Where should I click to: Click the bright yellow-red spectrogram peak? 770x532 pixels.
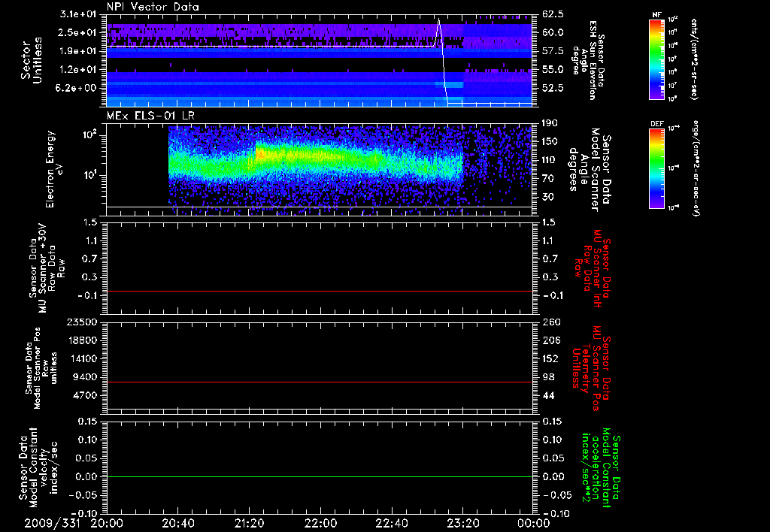pyautogui.click(x=261, y=153)
